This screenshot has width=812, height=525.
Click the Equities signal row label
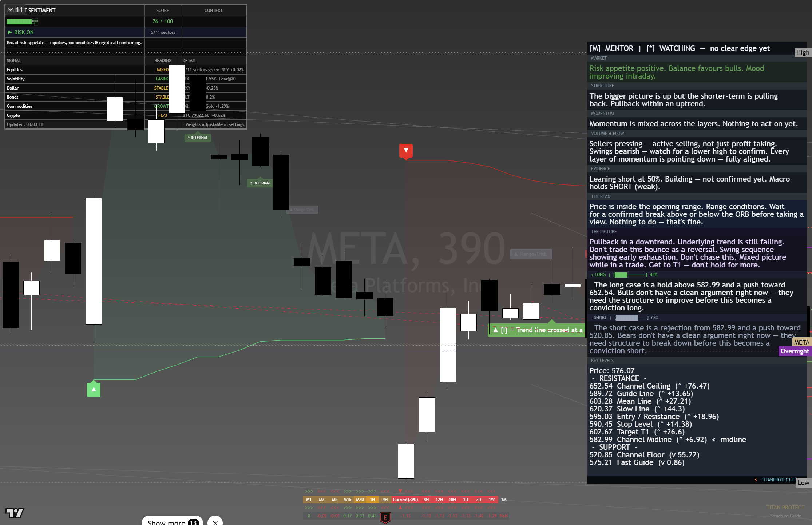point(15,69)
